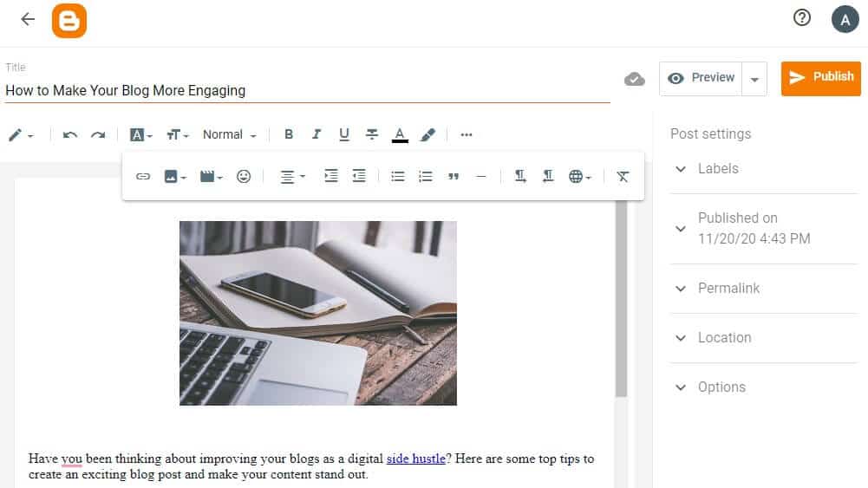Open the help question mark icon
The width and height of the screenshot is (868, 488).
click(801, 17)
